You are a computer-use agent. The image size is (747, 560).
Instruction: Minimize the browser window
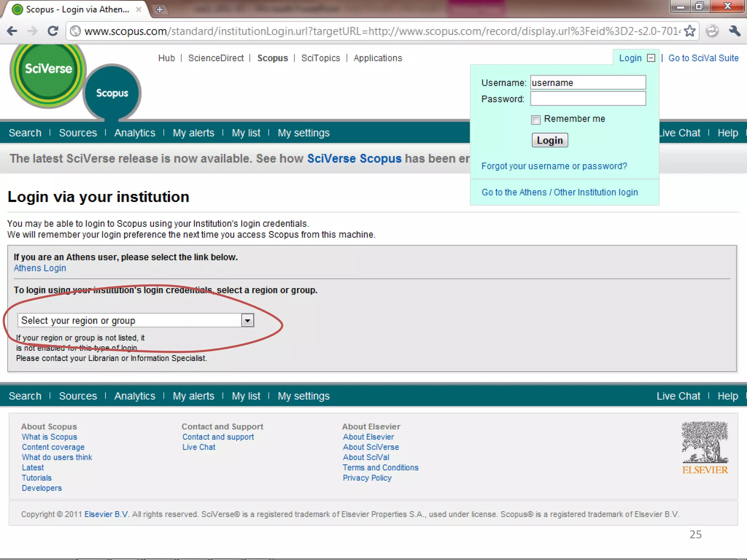coord(681,7)
